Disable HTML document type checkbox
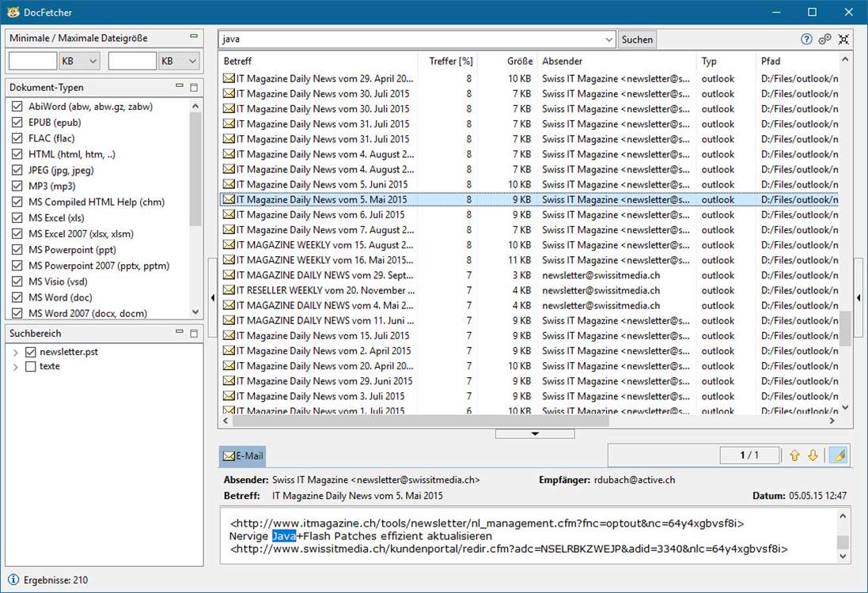This screenshot has height=593, width=868. (17, 153)
